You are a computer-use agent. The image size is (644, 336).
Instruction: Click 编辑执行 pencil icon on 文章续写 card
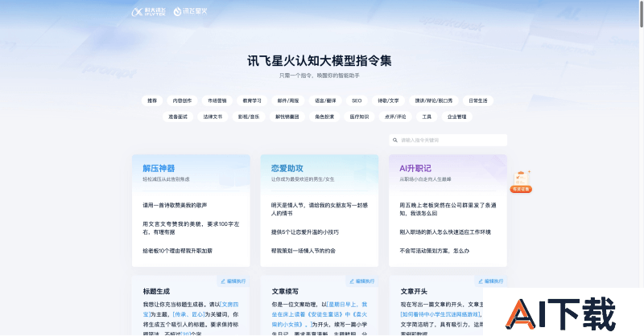tap(352, 281)
